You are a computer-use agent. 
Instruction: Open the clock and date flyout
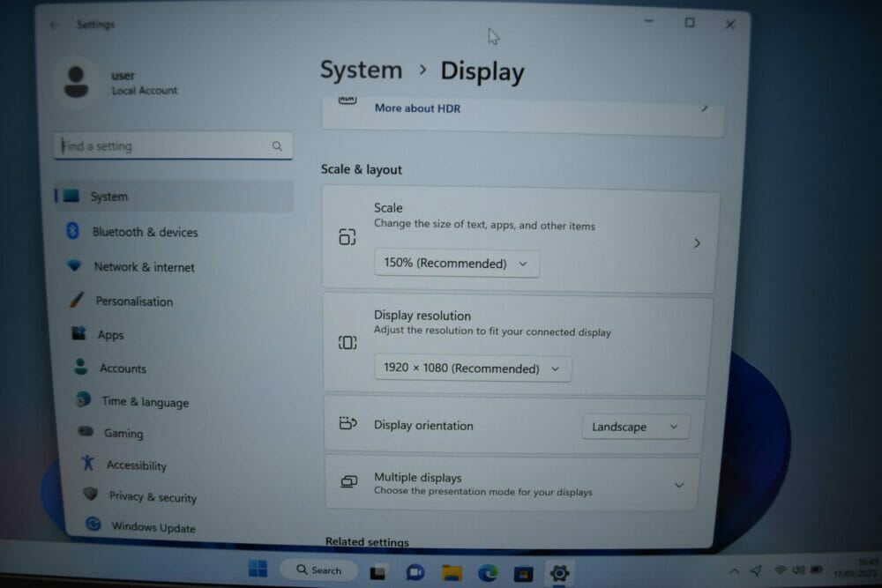856,568
